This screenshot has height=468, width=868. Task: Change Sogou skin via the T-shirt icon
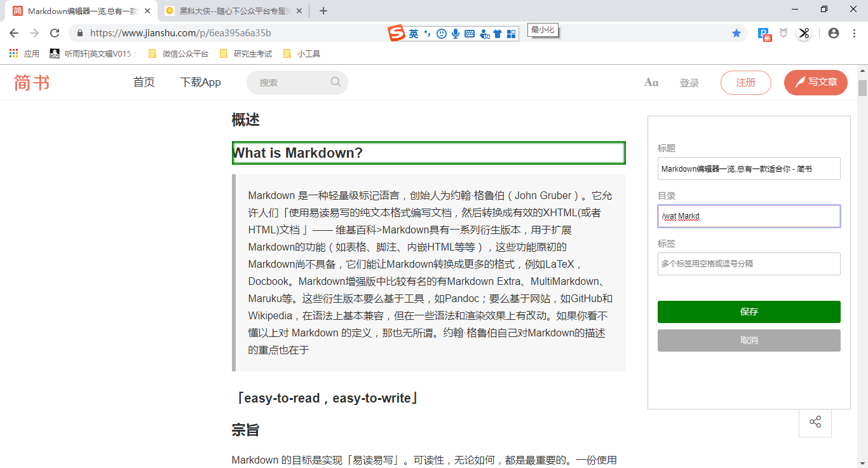point(498,33)
